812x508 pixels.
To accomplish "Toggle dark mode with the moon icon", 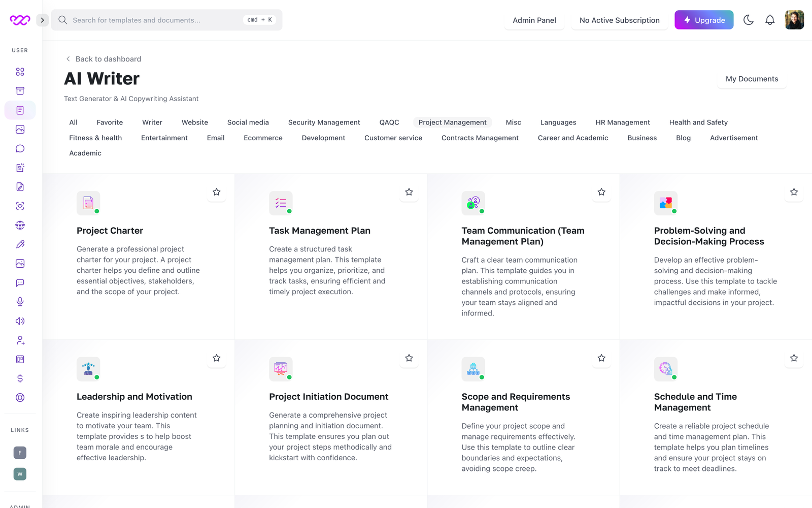I will pyautogui.click(x=748, y=20).
